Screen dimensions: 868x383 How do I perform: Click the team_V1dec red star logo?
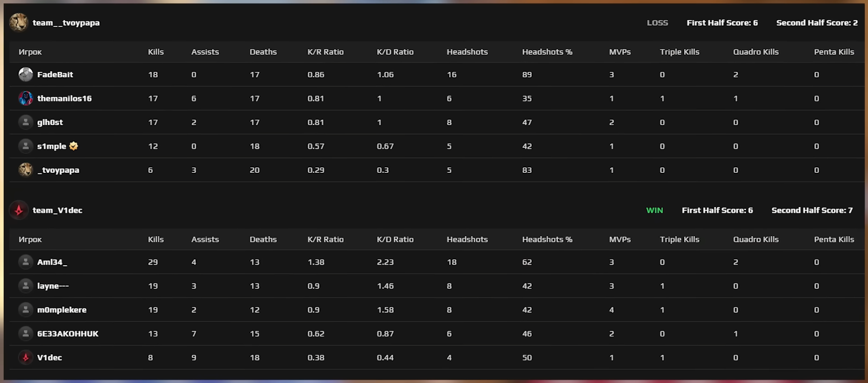click(19, 210)
